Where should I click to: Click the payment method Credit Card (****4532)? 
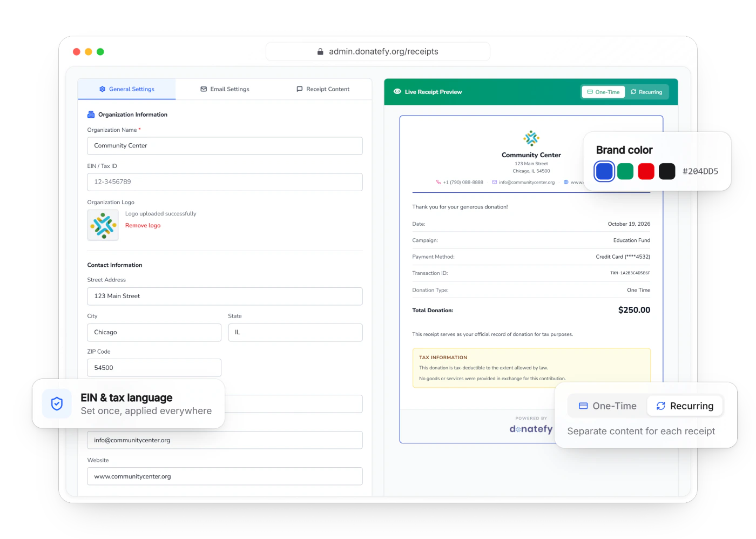pos(623,257)
